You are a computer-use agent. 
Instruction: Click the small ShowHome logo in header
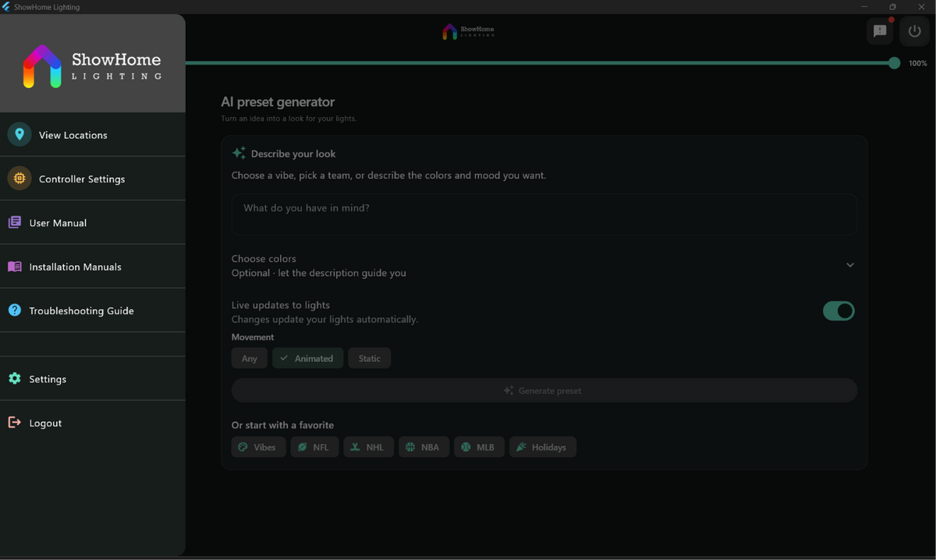pyautogui.click(x=468, y=31)
